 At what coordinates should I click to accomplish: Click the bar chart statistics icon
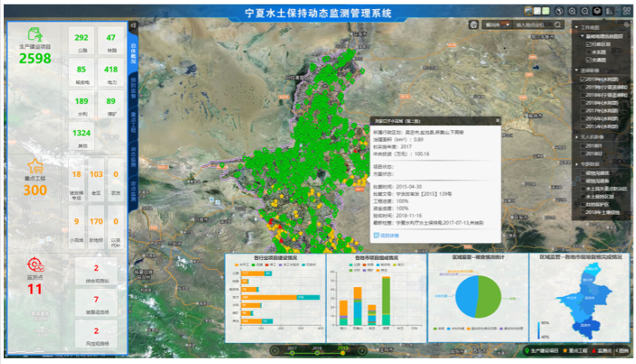(609, 11)
